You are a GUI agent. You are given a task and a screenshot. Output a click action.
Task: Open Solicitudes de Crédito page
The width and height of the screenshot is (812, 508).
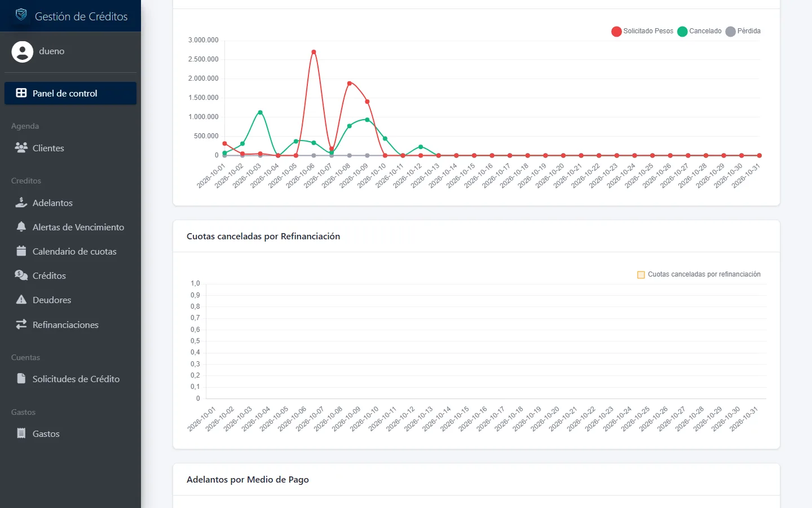coord(70,379)
